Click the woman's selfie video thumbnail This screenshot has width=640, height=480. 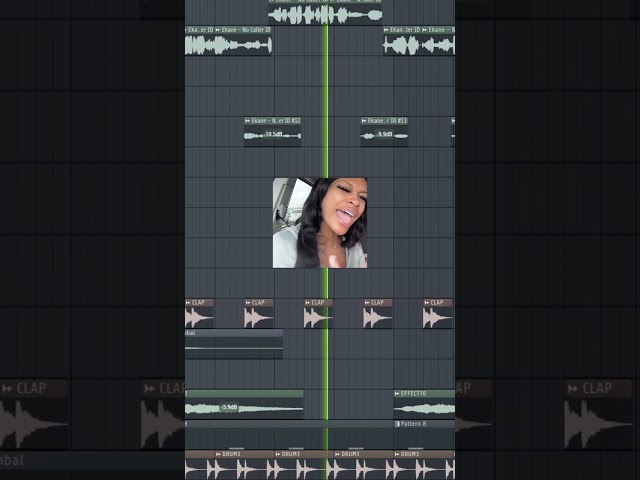point(320,223)
